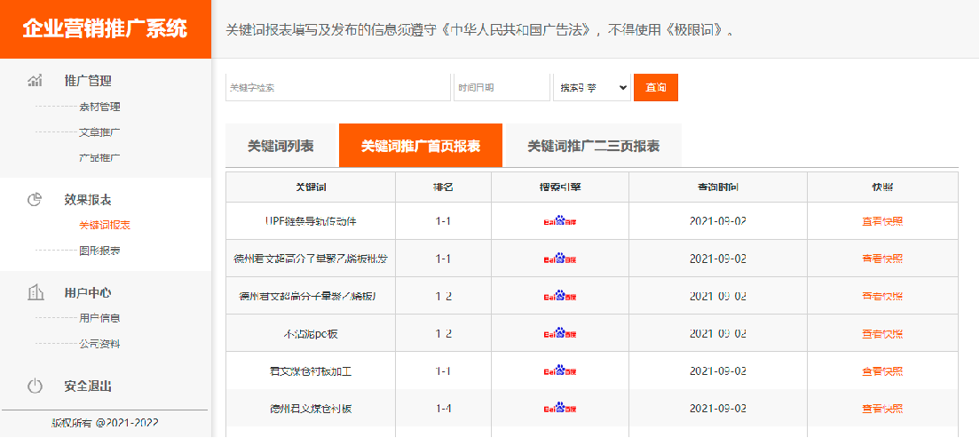This screenshot has height=438, width=980.
Task: Click the 效果报表 pie chart icon
Action: coord(35,200)
